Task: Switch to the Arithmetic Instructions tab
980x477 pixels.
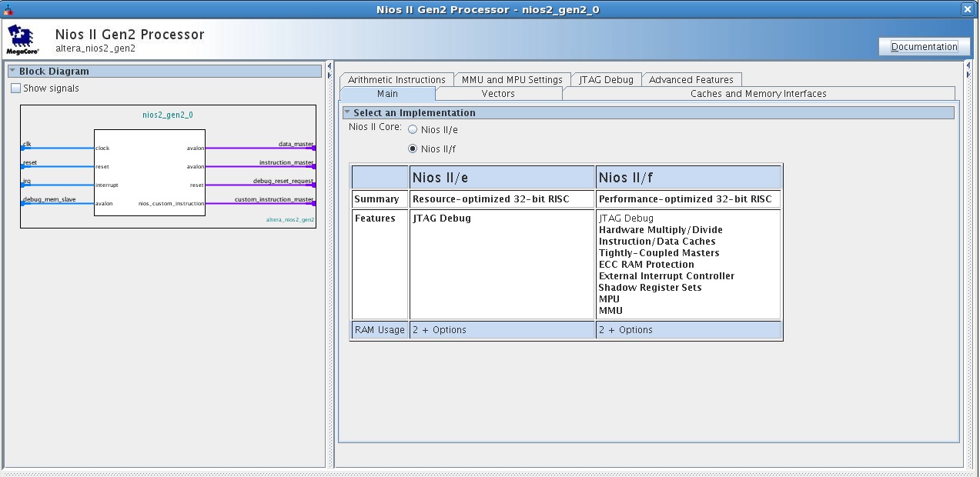Action: pos(396,80)
